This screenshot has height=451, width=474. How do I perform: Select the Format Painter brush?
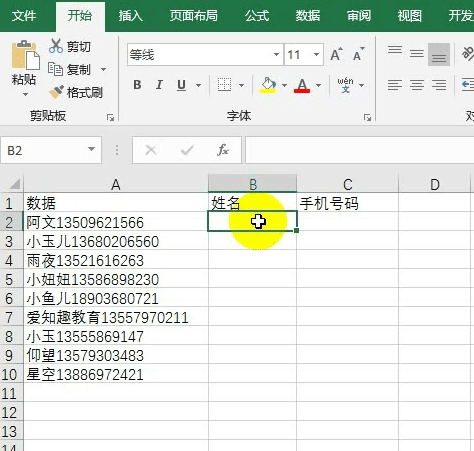click(x=56, y=92)
